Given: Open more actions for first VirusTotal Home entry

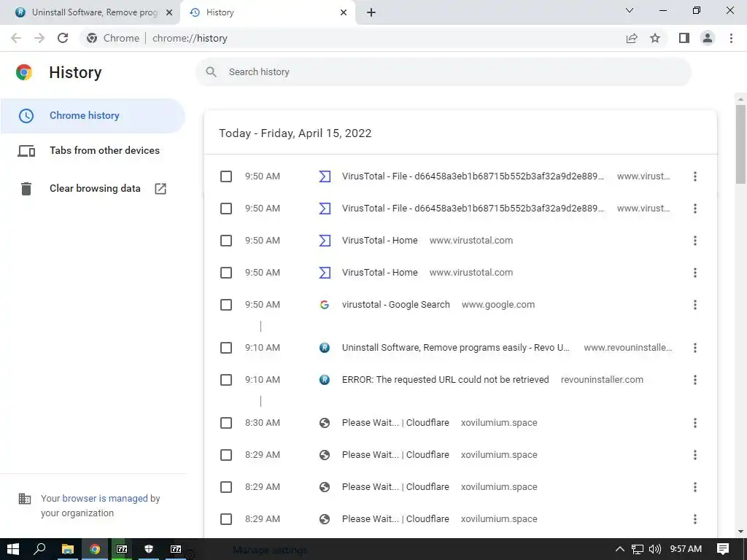Looking at the screenshot, I should point(695,241).
